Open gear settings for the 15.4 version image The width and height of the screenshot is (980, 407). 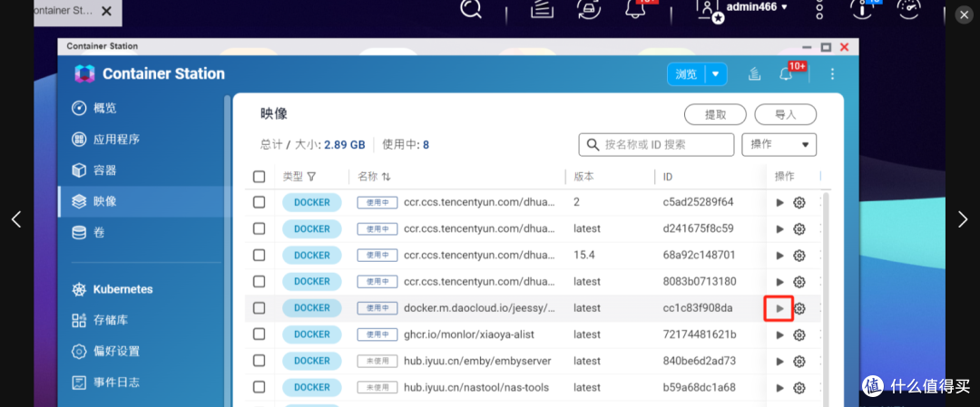point(799,256)
